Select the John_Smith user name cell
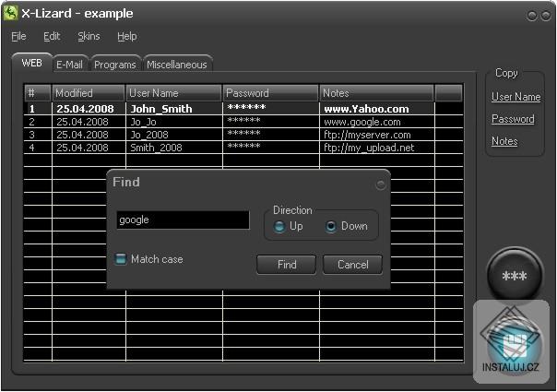 (x=174, y=109)
